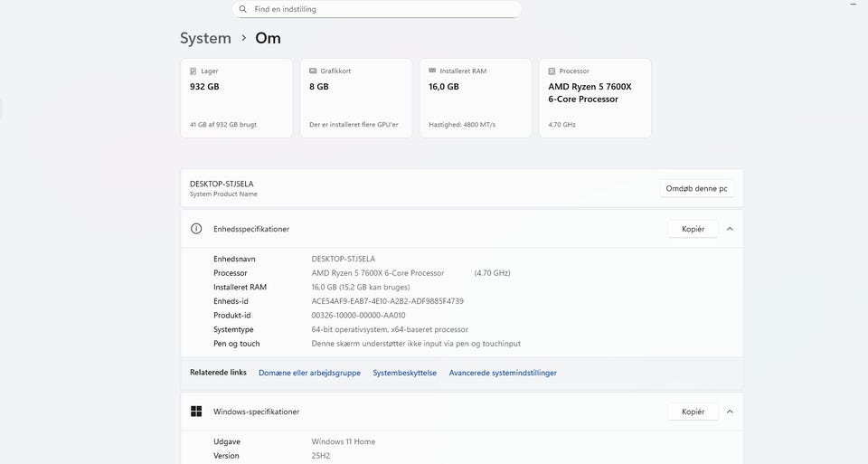Click the Lager storage card icon
Image resolution: width=868 pixels, height=464 pixels.
[193, 71]
